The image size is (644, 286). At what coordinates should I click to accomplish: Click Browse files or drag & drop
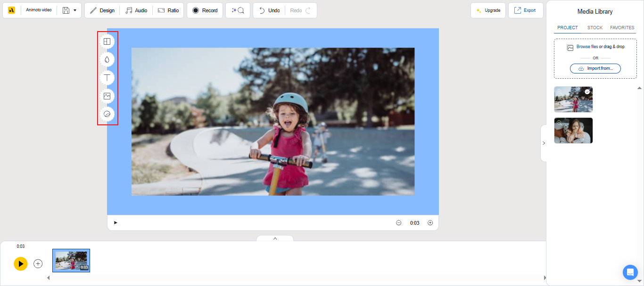tap(596, 47)
